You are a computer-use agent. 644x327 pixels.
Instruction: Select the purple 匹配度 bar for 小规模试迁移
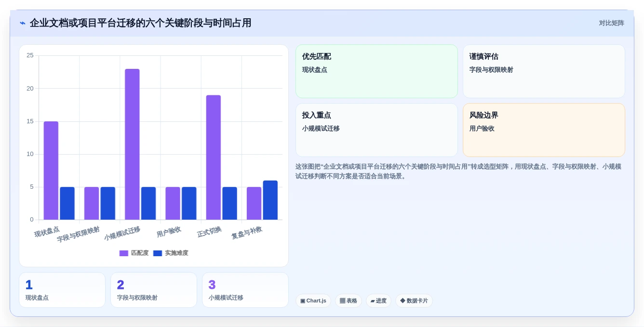coord(132,144)
